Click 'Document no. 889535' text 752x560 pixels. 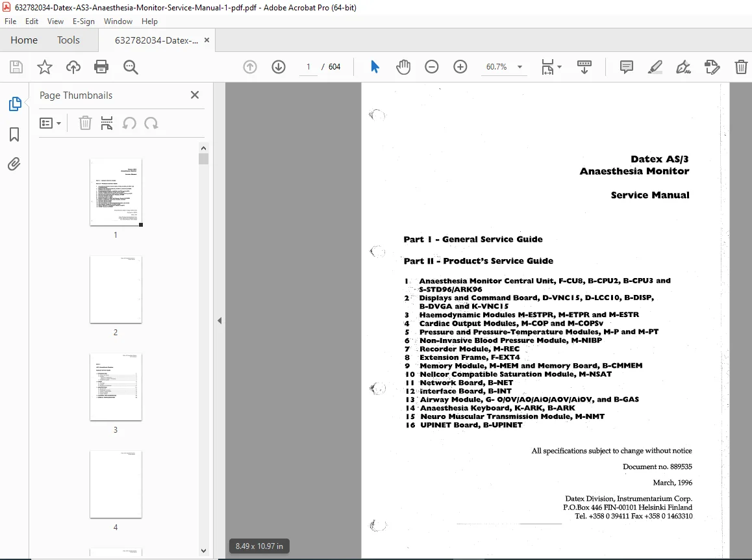click(657, 466)
